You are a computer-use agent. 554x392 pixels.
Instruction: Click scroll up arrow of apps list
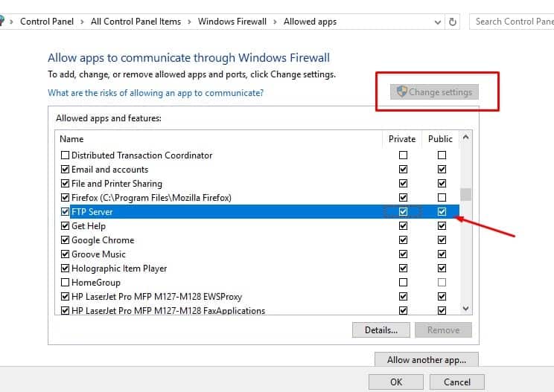click(466, 138)
